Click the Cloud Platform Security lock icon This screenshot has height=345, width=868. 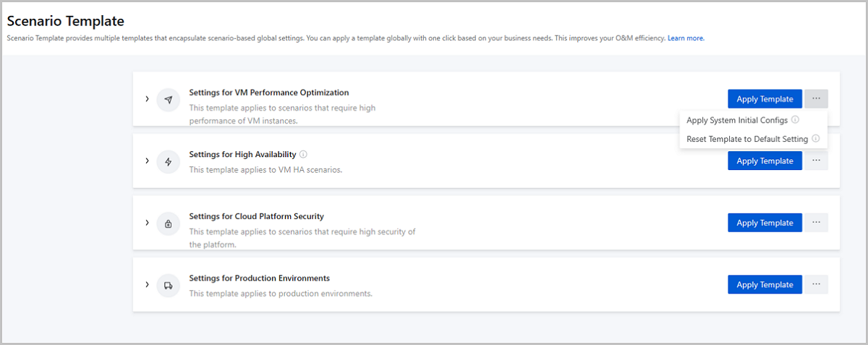[x=168, y=223]
